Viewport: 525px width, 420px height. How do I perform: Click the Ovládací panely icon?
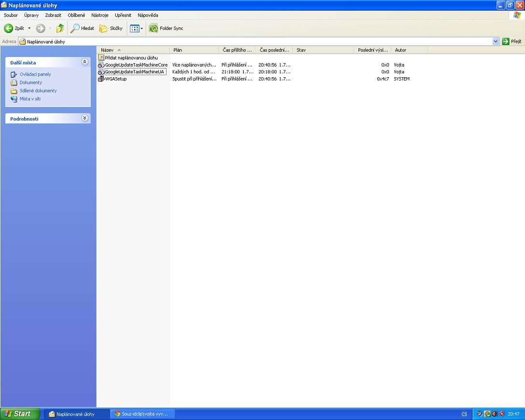[14, 74]
